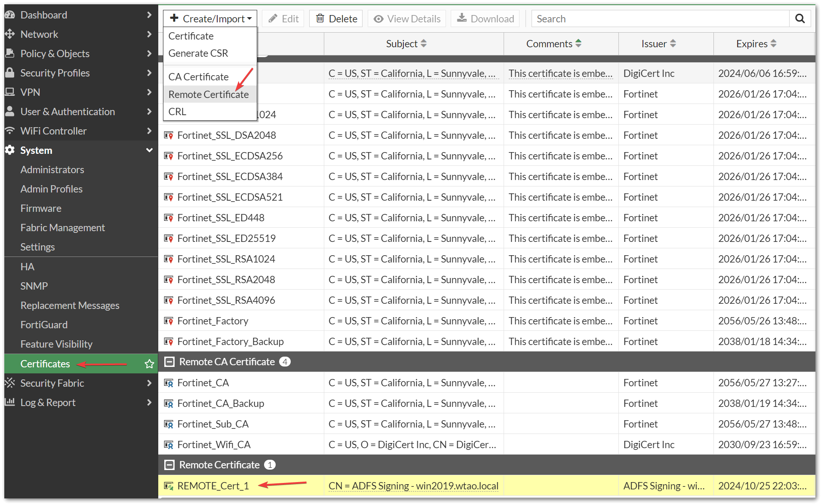This screenshot has height=504, width=821.
Task: Click the Security Fabric icon in sidebar
Action: 10,383
